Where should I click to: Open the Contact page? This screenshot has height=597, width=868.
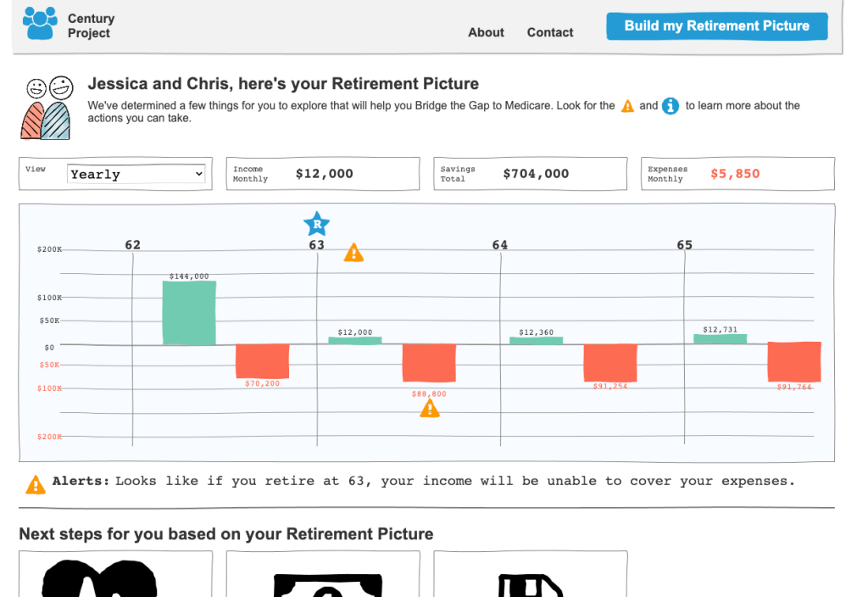(550, 32)
